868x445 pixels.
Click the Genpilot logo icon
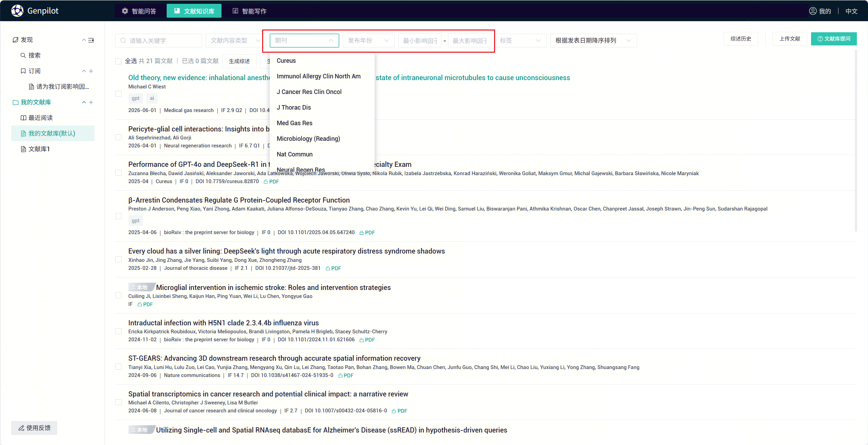pos(17,11)
